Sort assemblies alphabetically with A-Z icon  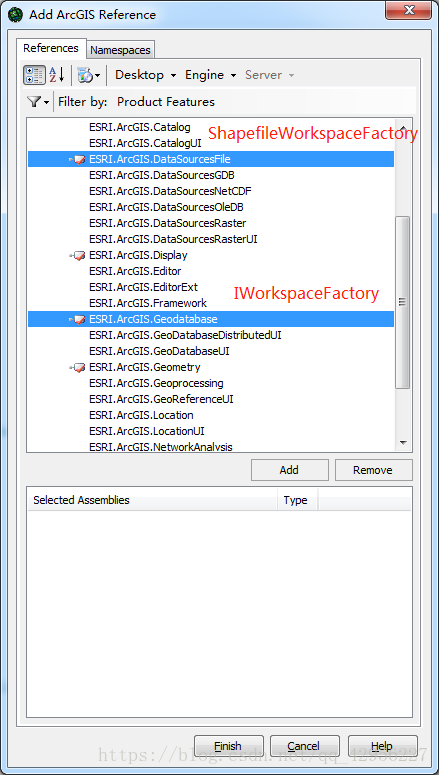(x=57, y=75)
